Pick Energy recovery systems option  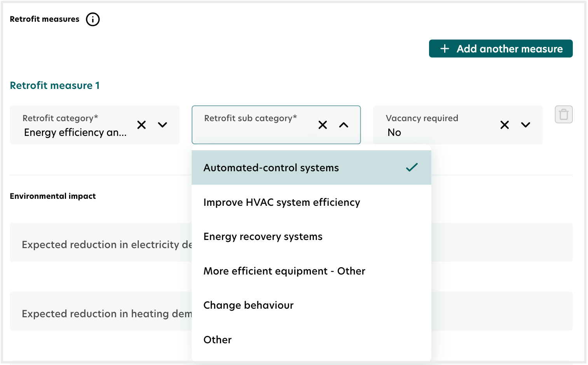click(x=311, y=236)
